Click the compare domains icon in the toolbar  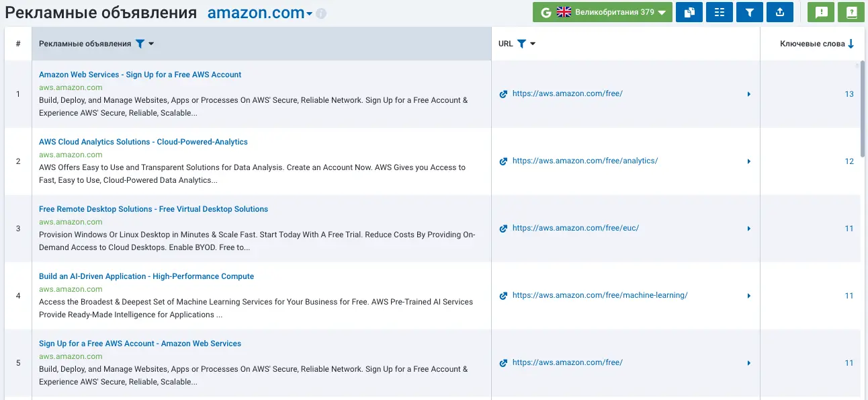tap(689, 12)
